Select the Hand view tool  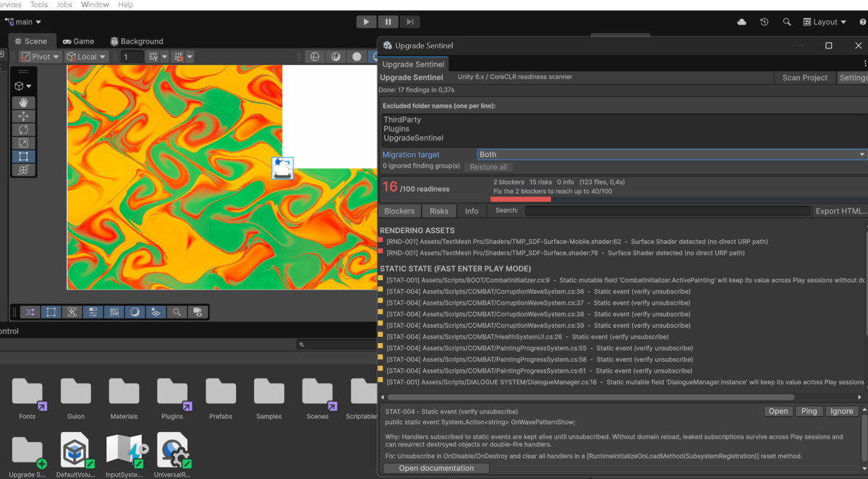pyautogui.click(x=23, y=102)
